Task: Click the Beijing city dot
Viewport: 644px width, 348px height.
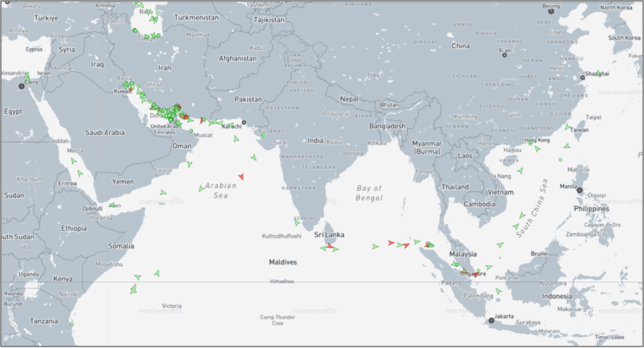Action: (x=552, y=11)
